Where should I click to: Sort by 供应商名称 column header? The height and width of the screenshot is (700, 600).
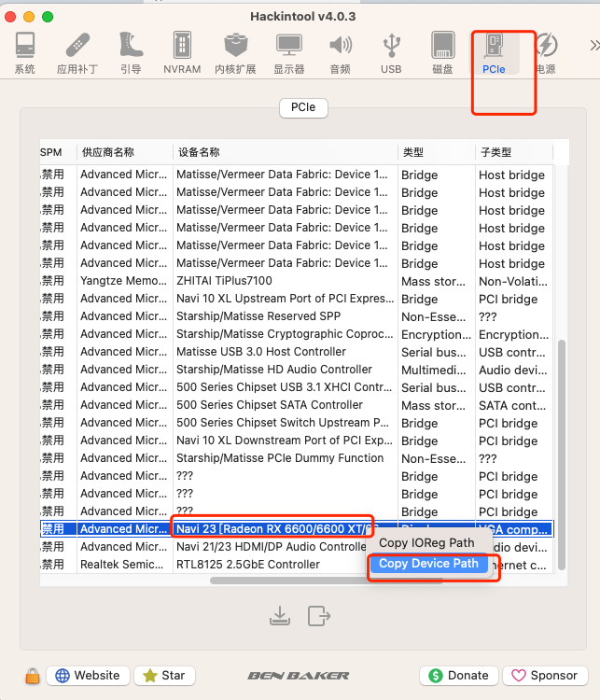click(x=124, y=152)
